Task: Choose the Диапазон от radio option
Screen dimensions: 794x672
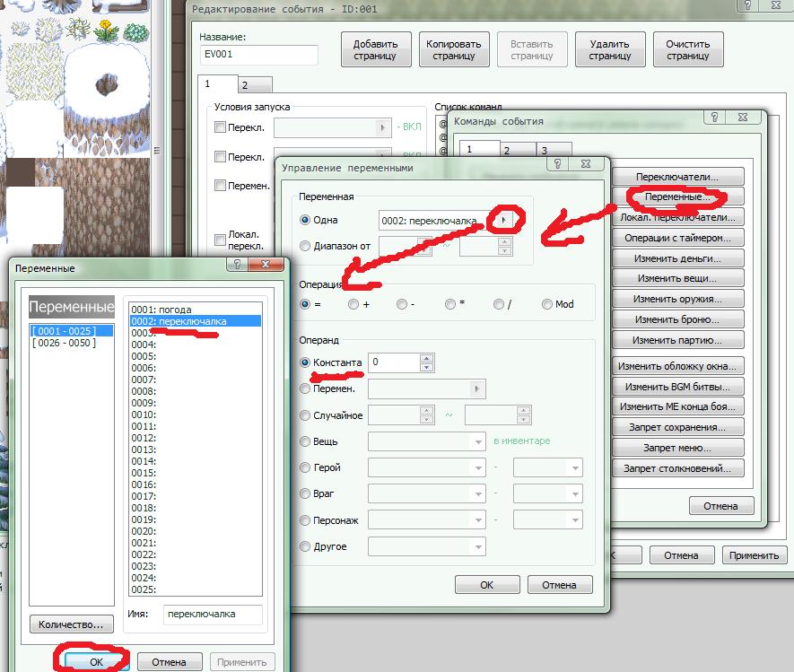Action: [x=305, y=246]
